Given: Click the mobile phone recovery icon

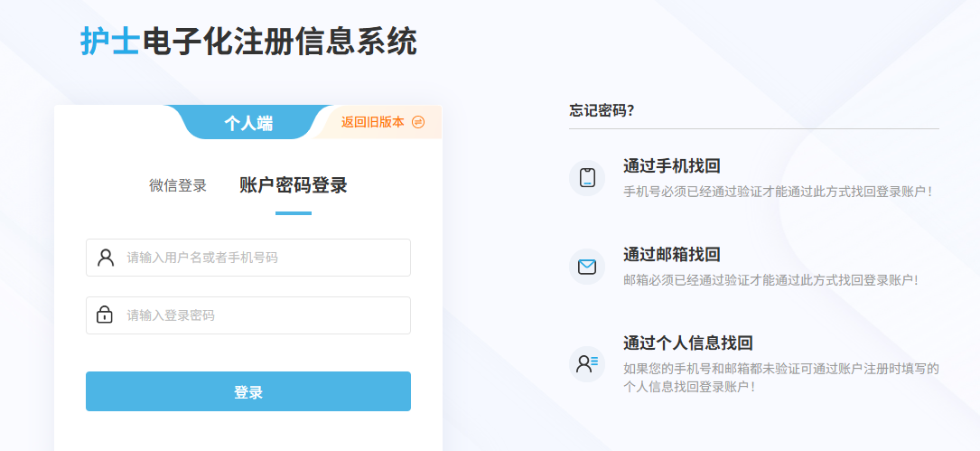Looking at the screenshot, I should (587, 178).
